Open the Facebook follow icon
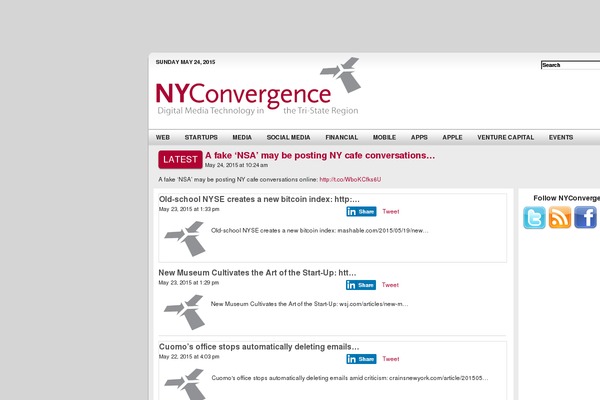600x400 pixels. pos(585,217)
